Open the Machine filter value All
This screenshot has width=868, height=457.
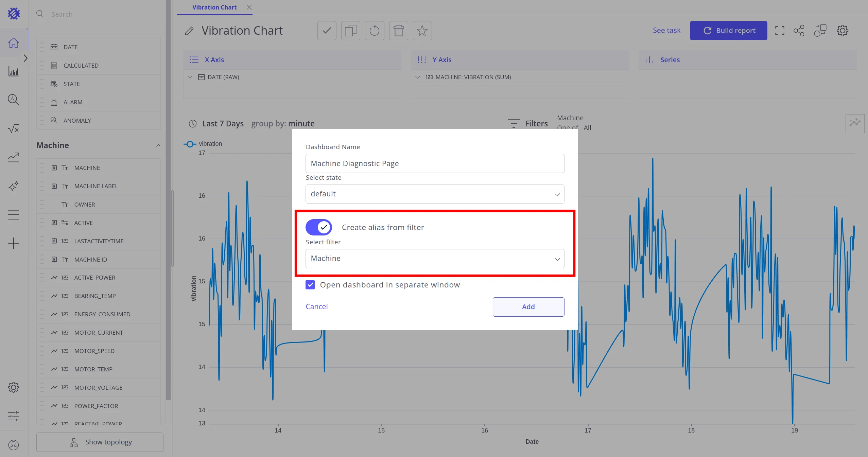(587, 128)
